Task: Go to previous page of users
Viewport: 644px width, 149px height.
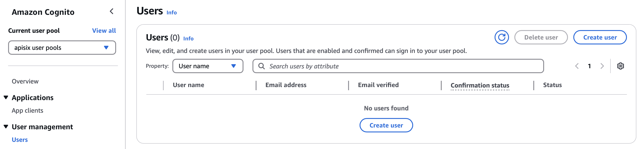Action: tap(577, 66)
